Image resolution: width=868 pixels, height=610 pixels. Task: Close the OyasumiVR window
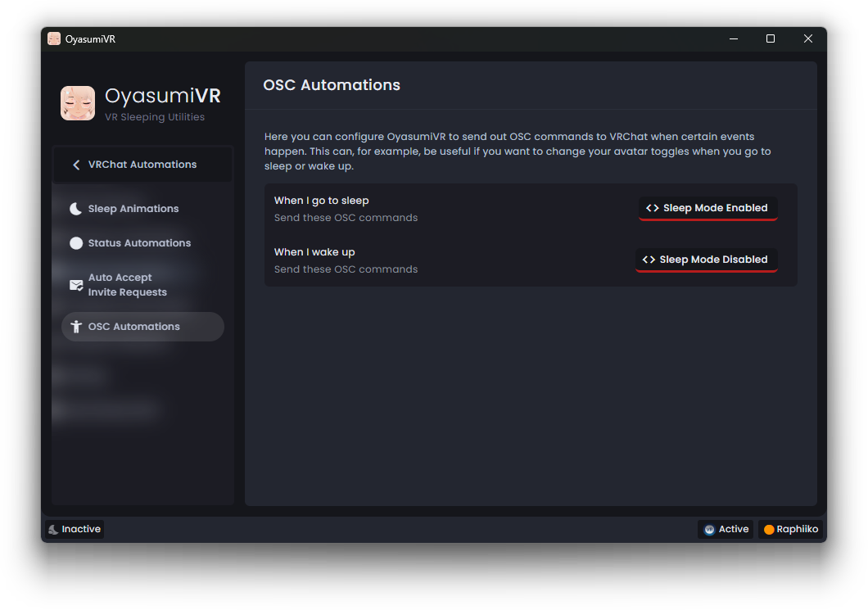pos(807,38)
